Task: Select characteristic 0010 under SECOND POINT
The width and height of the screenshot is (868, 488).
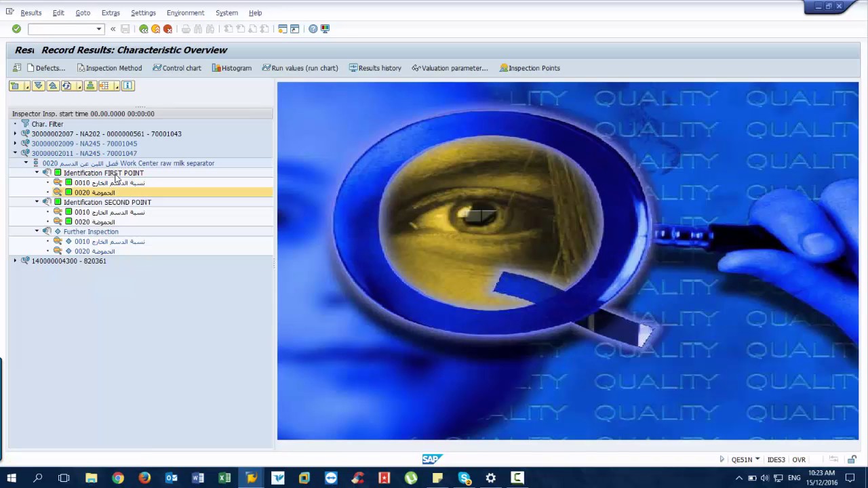Action: coord(110,212)
